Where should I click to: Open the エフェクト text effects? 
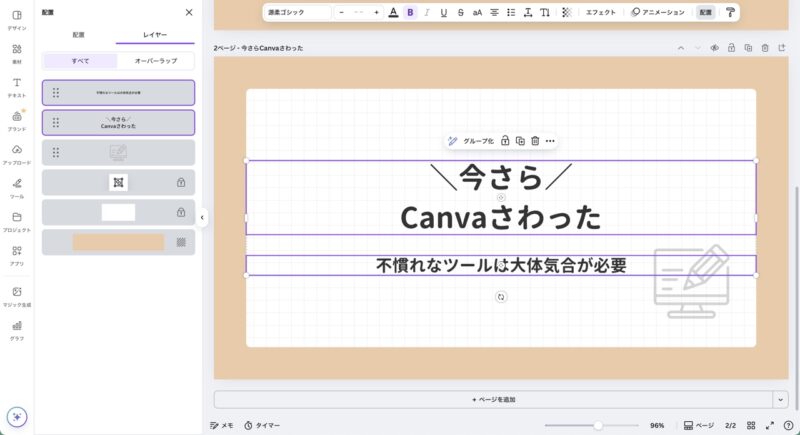601,12
